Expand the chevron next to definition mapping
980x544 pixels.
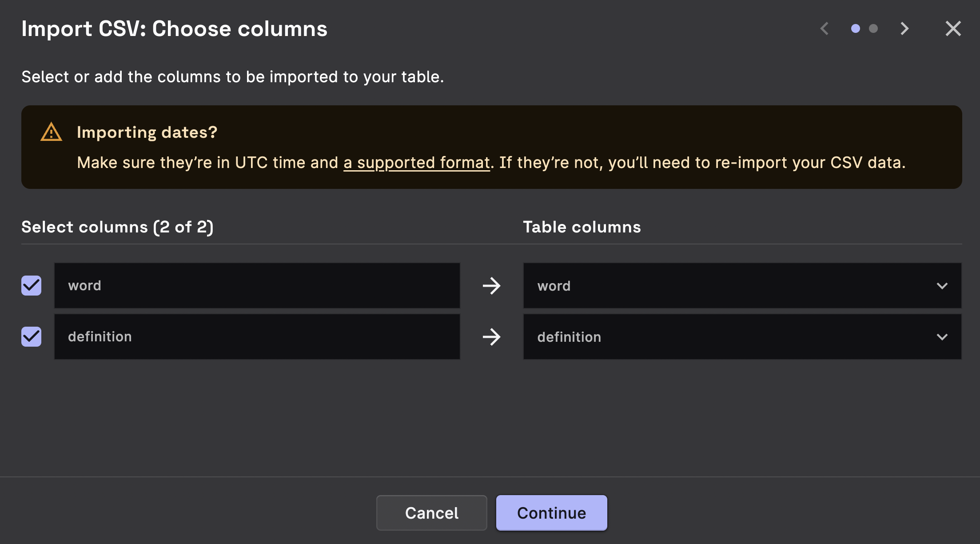pyautogui.click(x=942, y=337)
